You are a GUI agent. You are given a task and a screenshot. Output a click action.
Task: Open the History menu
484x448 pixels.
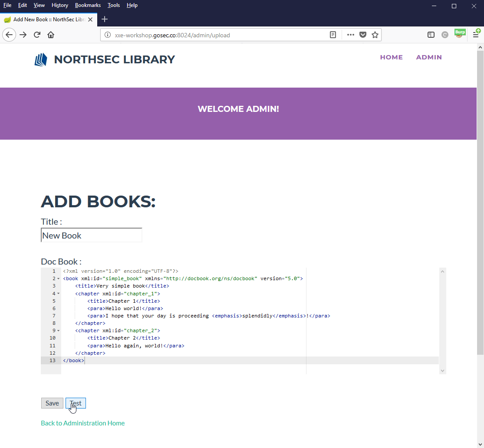pos(59,5)
